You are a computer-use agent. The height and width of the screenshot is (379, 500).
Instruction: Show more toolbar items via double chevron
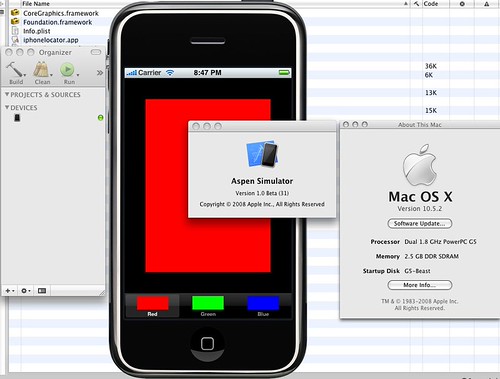(100, 73)
